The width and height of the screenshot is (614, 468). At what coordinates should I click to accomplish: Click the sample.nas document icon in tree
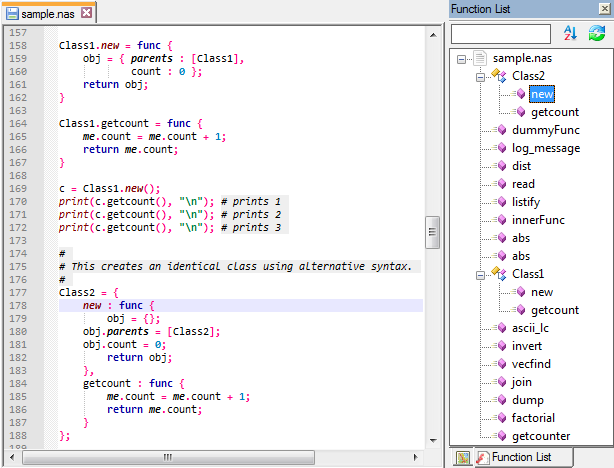point(480,58)
